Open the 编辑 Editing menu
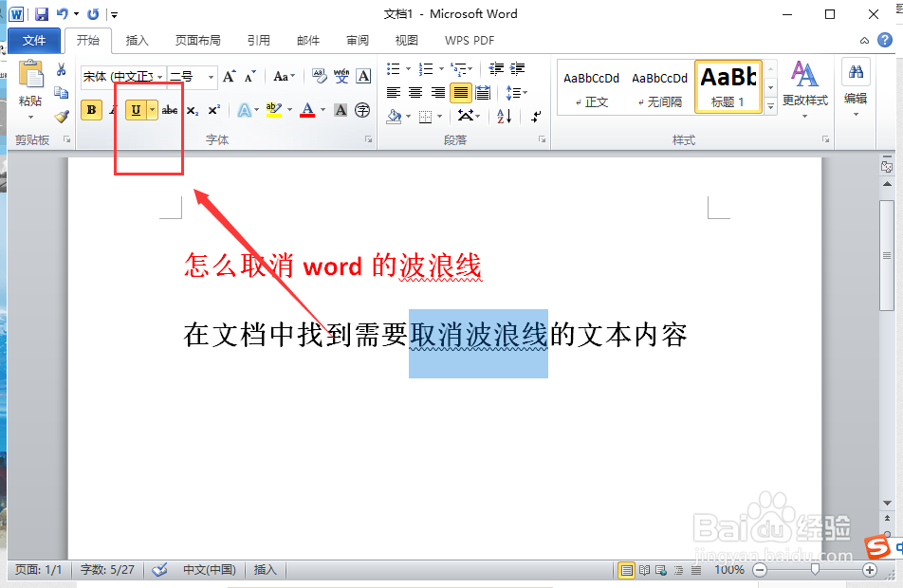This screenshot has height=588, width=903. 856,87
